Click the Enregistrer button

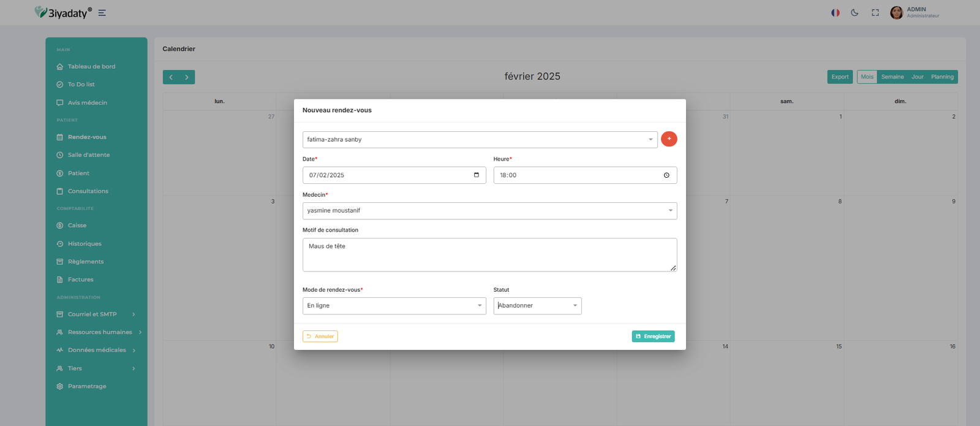653,337
